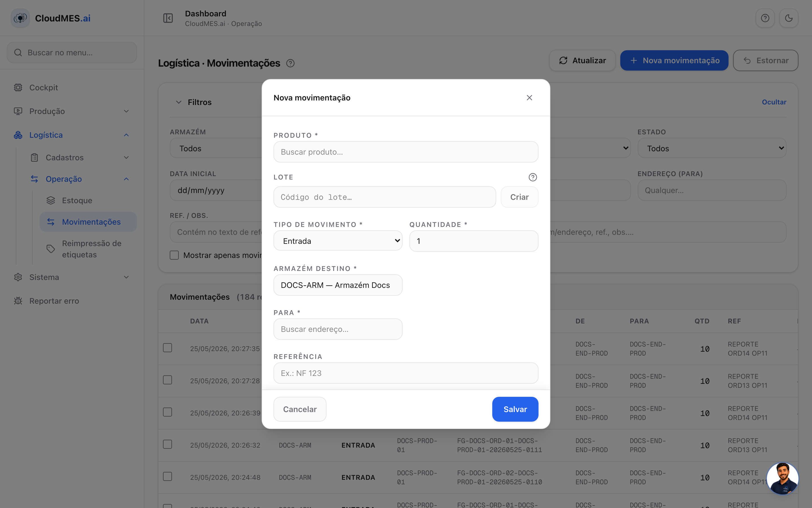
Task: Open help next to Logística · Movimentações title
Action: [291, 63]
